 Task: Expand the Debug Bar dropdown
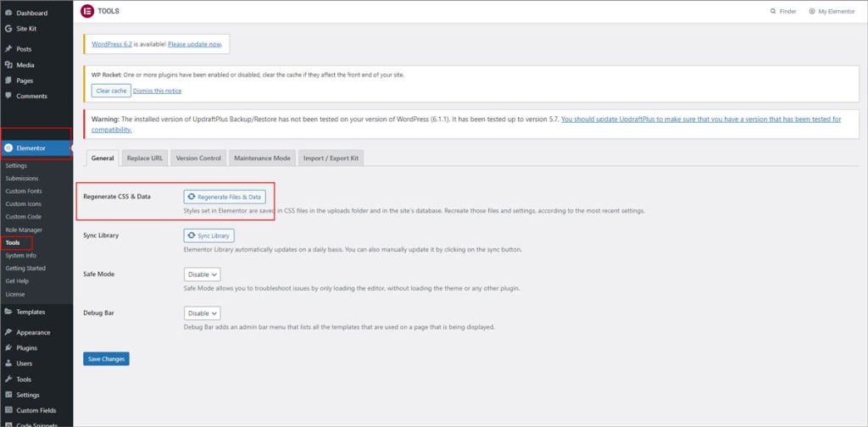tap(202, 313)
